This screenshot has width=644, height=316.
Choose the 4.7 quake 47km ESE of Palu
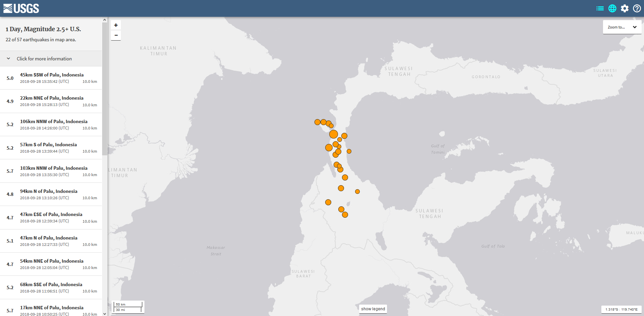(x=51, y=217)
